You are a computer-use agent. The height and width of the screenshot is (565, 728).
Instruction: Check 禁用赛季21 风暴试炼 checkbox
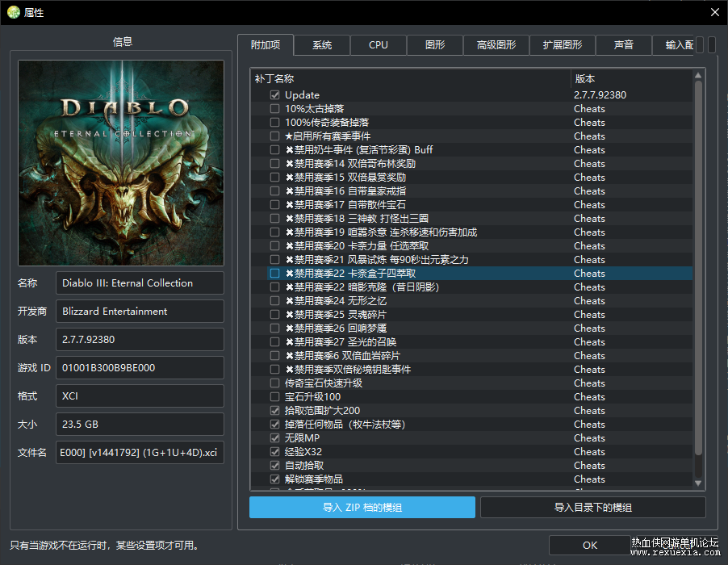pos(275,259)
